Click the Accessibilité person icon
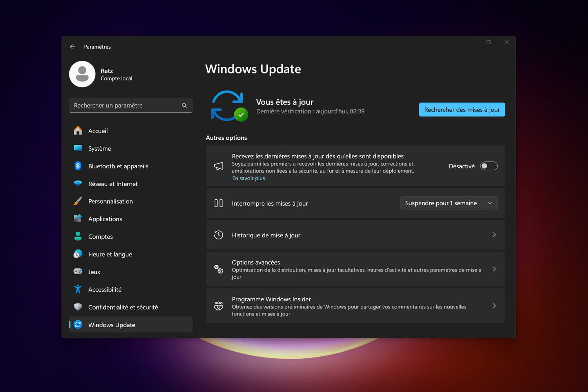 pos(78,289)
